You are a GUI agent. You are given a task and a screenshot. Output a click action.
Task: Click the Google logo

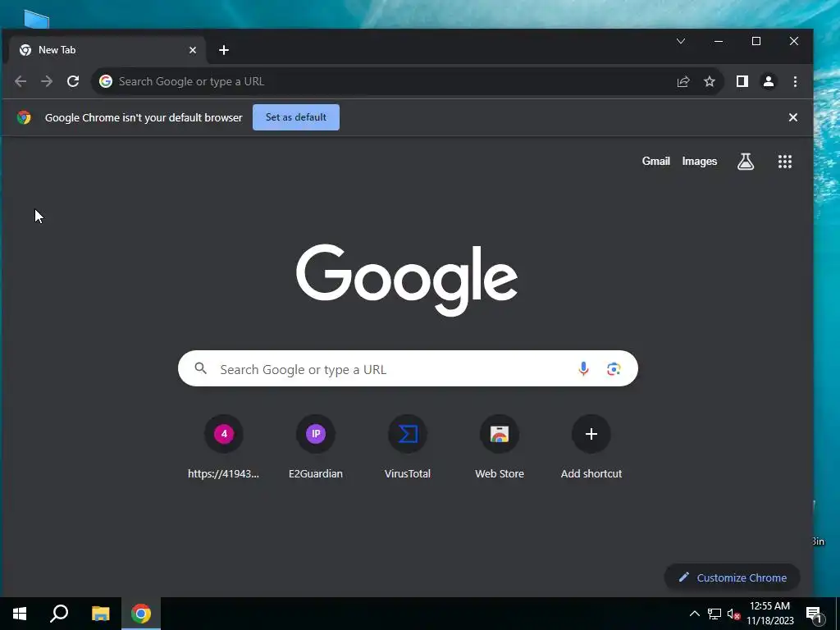click(407, 280)
